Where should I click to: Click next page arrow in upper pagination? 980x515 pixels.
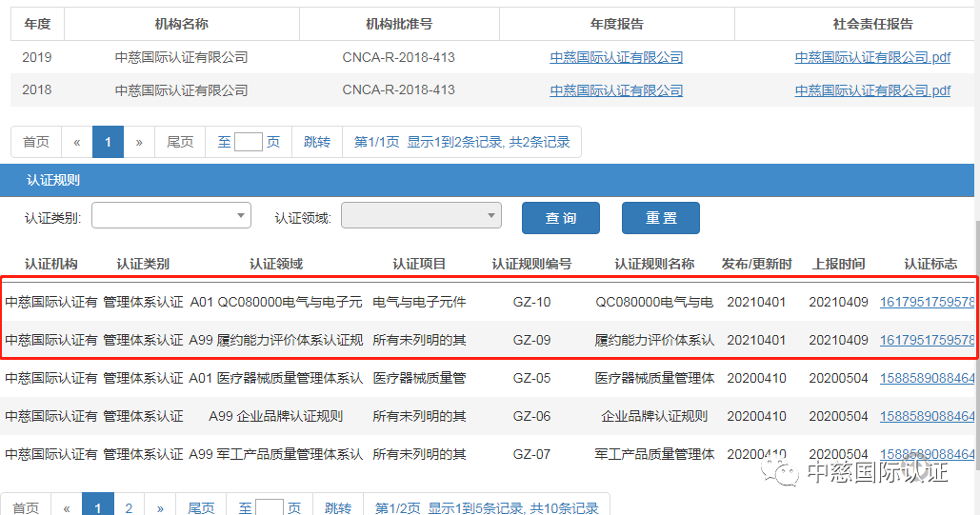pos(139,142)
